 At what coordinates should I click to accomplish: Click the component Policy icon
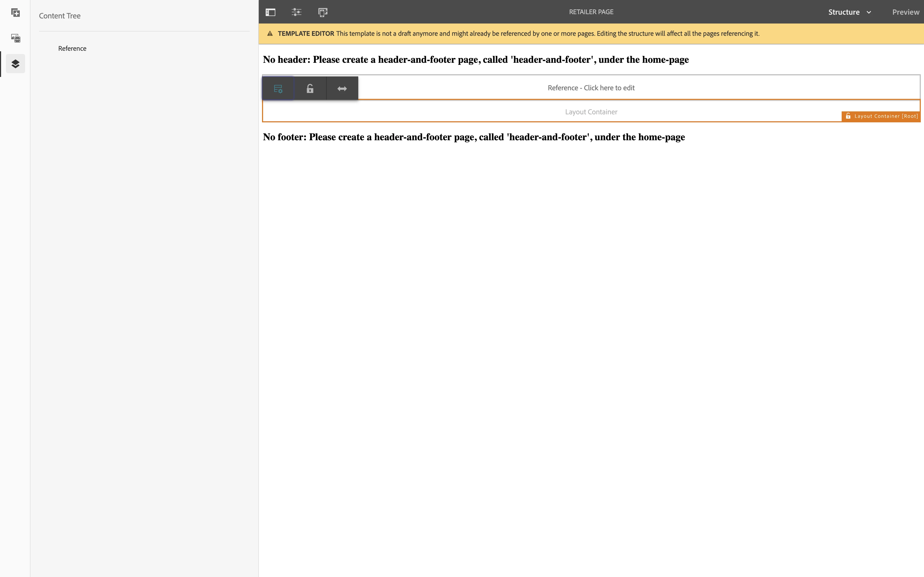coord(278,88)
